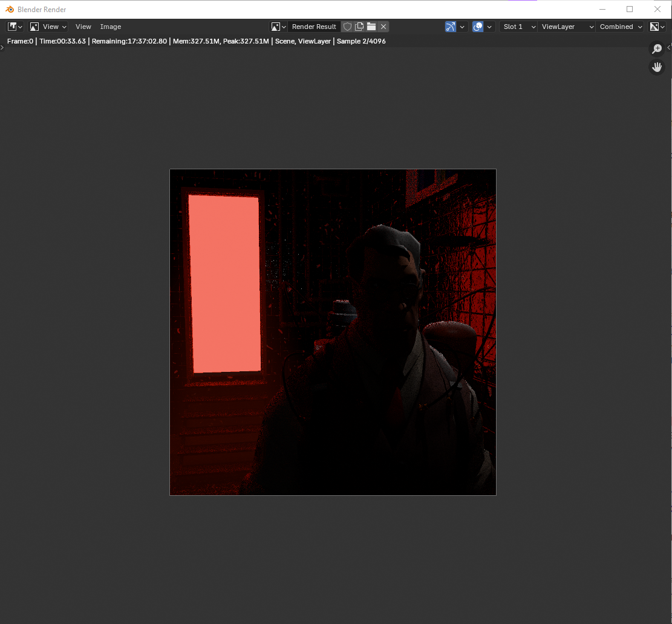Image resolution: width=672 pixels, height=624 pixels.
Task: Unlink Render Result with the X icon
Action: click(383, 27)
